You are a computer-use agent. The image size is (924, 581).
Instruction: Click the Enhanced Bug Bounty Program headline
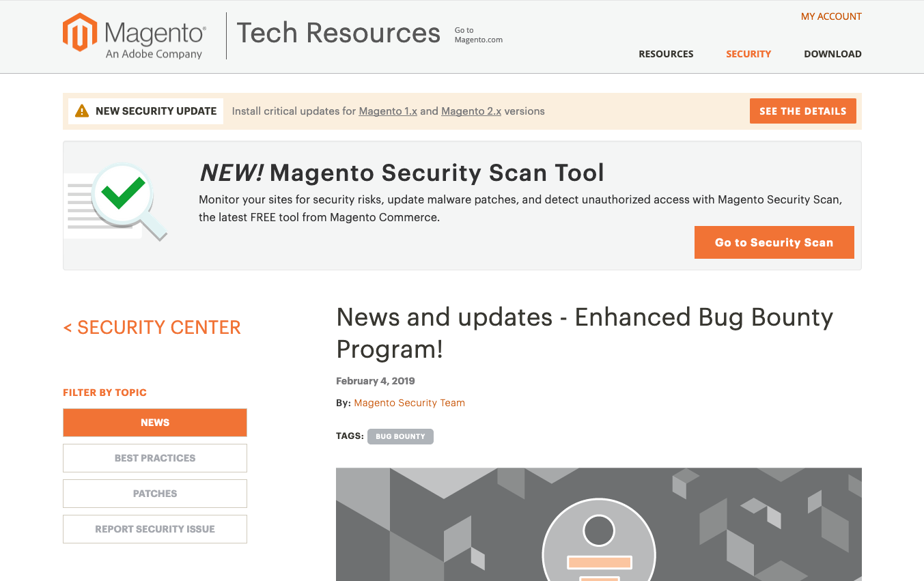pyautogui.click(x=585, y=333)
